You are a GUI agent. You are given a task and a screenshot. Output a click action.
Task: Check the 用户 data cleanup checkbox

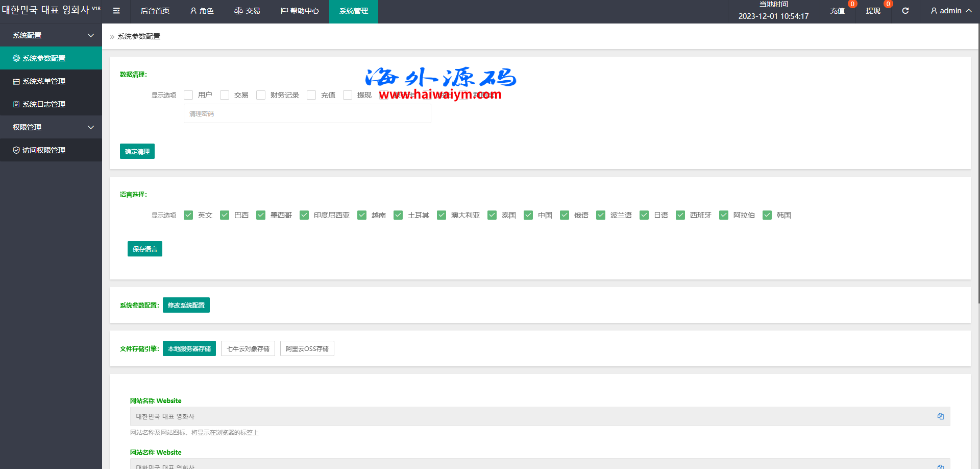click(x=188, y=95)
